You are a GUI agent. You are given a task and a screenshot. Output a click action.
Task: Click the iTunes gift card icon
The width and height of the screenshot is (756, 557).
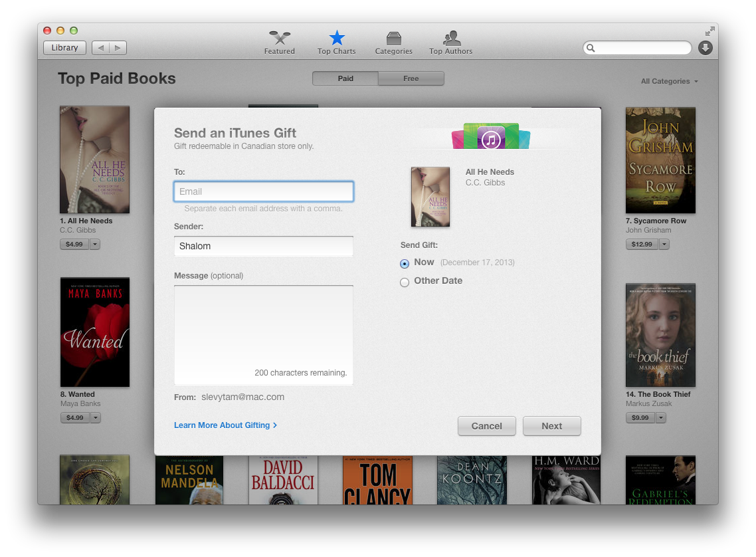coord(491,136)
